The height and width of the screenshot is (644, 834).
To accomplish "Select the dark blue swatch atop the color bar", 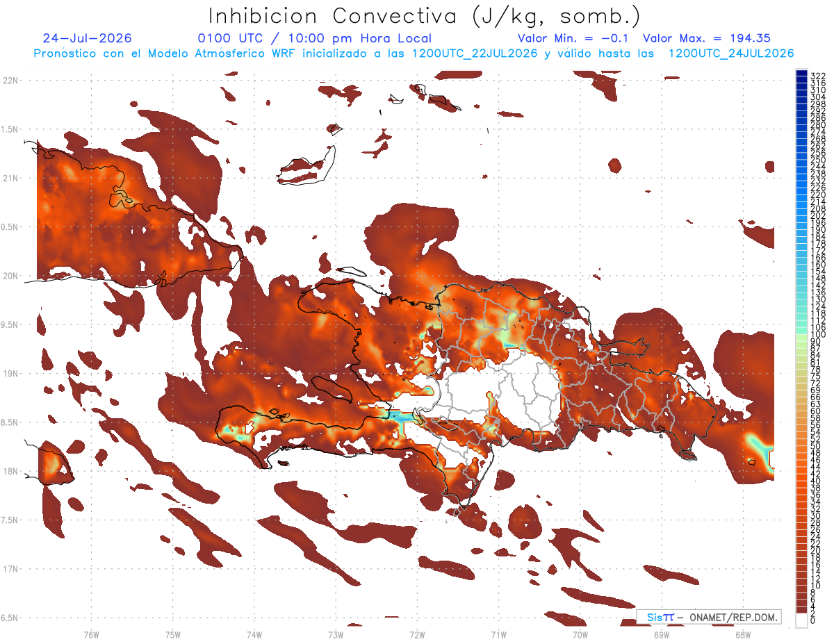I will pos(801,73).
